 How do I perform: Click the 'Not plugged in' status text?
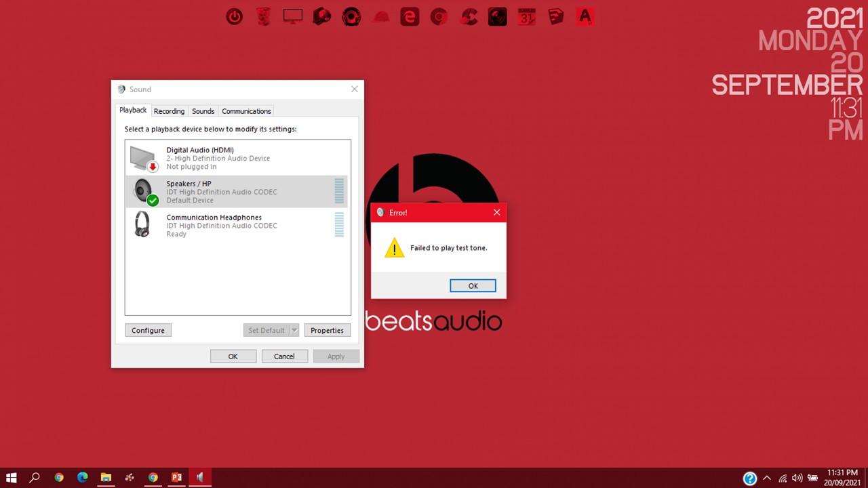[191, 167]
